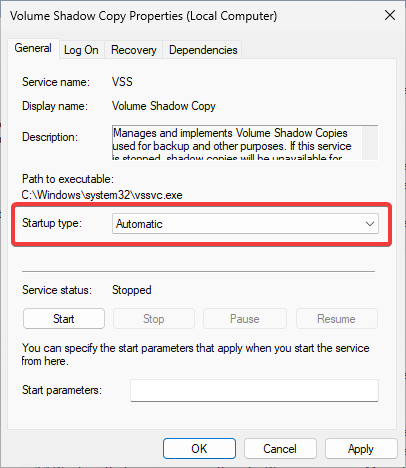The image size is (406, 468).
Task: Click the Volume Shadow Copy display name
Action: click(164, 106)
